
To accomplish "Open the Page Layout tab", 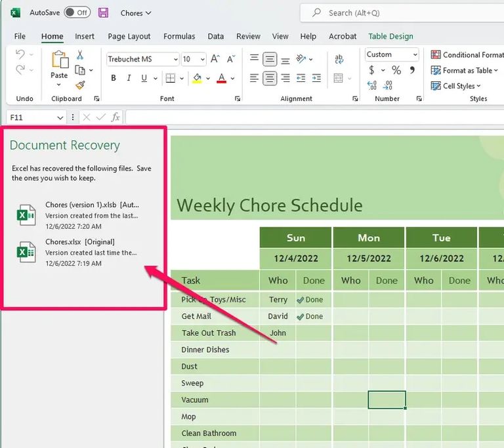I will tap(129, 36).
